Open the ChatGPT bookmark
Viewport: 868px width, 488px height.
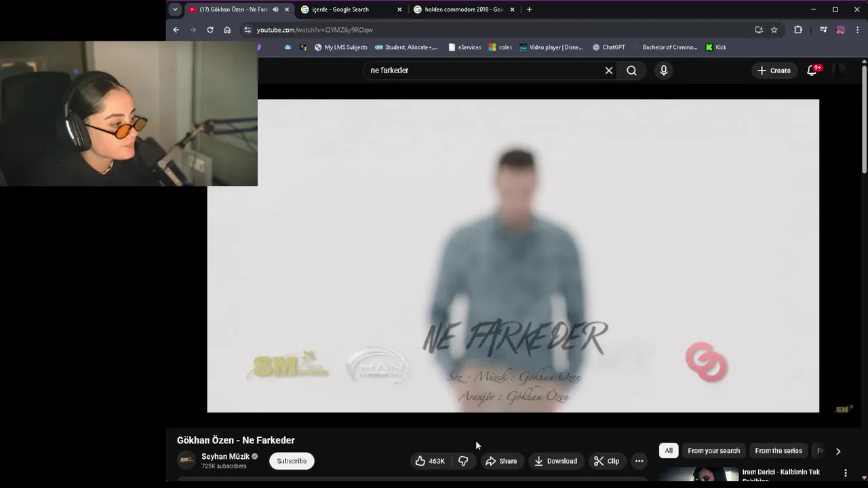tap(609, 47)
